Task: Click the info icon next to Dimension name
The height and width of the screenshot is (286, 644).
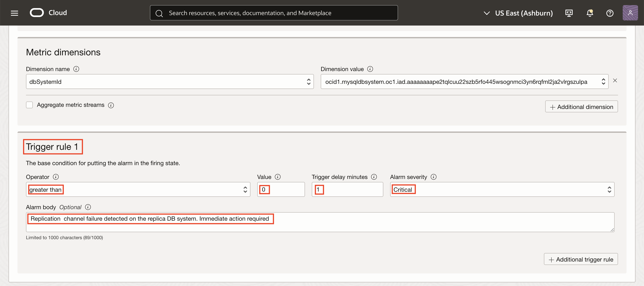Action: pos(76,69)
